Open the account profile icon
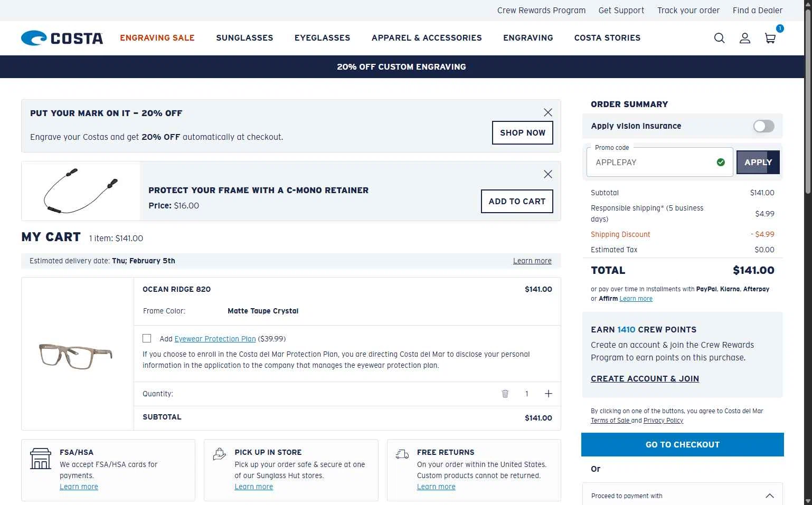 745,38
